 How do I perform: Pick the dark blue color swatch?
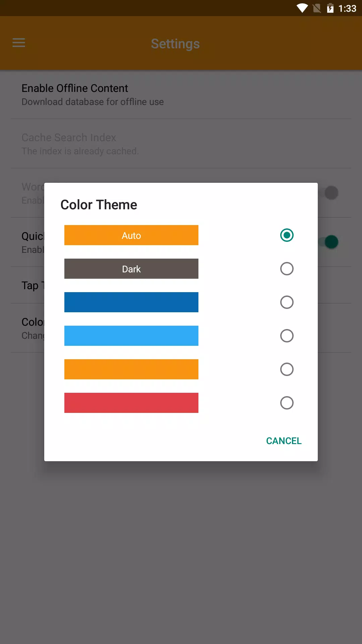click(x=131, y=302)
